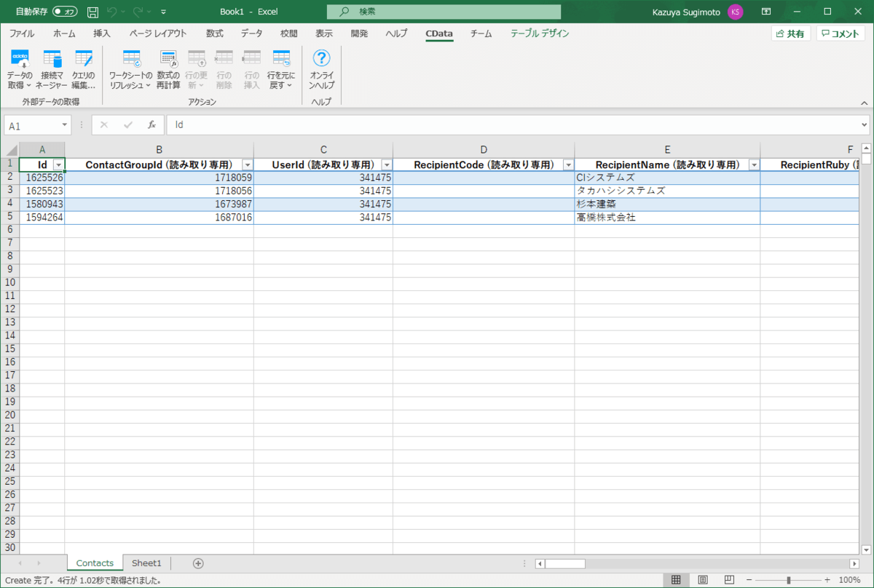Toggle 自動保存 AutoSave switch
The height and width of the screenshot is (588, 874).
coord(65,12)
